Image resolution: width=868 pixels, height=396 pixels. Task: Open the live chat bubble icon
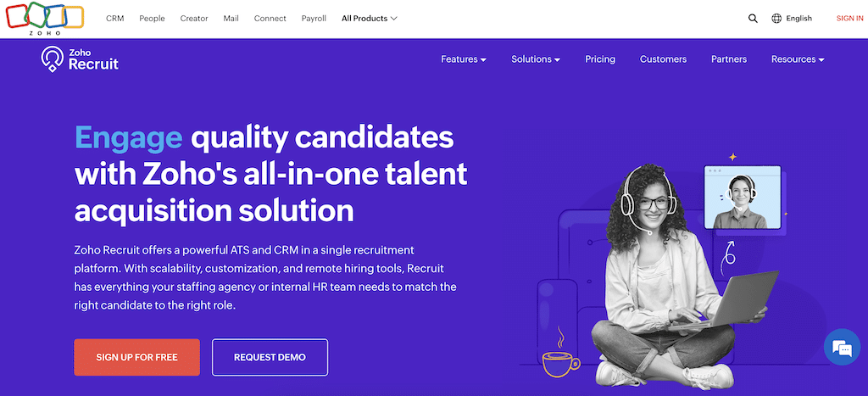pyautogui.click(x=842, y=348)
